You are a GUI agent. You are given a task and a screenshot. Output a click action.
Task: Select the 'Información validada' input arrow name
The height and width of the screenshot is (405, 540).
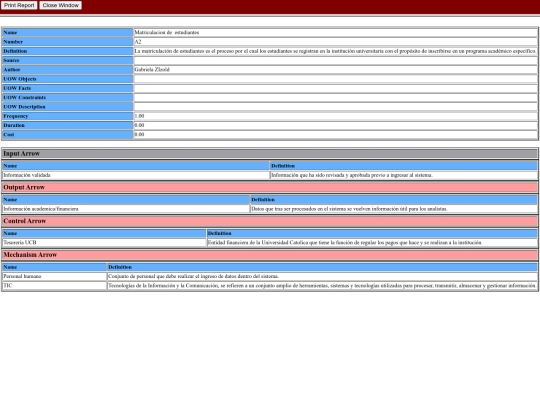tap(27, 175)
